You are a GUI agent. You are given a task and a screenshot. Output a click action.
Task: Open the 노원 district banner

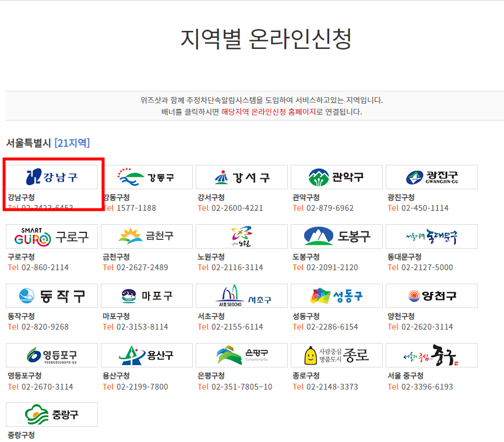(242, 236)
